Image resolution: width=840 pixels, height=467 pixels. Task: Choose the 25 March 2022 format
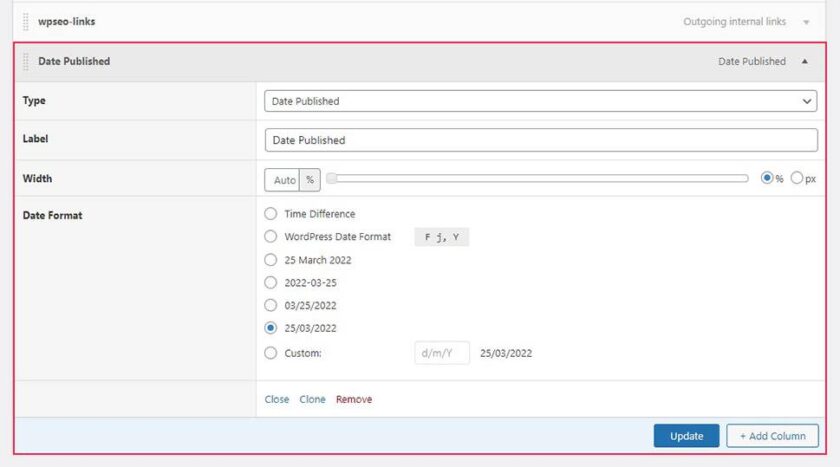tap(271, 260)
